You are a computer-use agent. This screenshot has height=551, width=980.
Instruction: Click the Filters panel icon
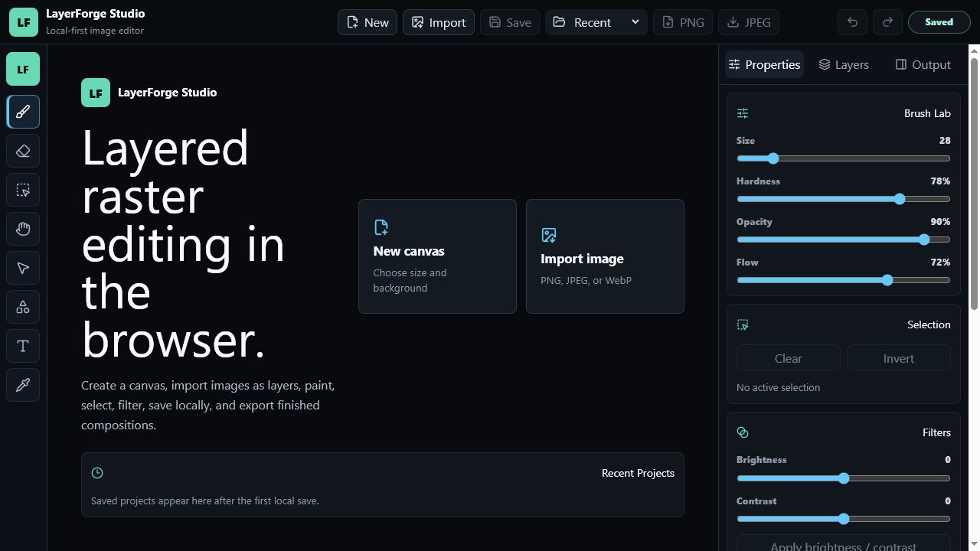[743, 432]
